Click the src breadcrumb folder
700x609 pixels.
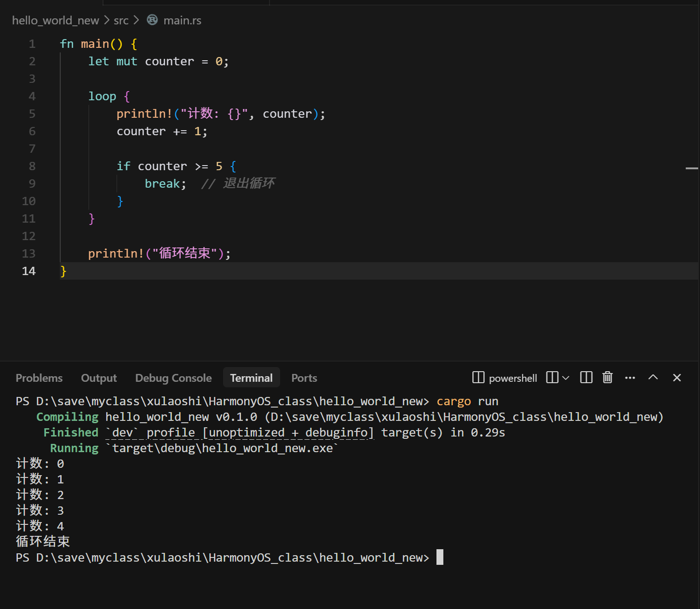(121, 20)
